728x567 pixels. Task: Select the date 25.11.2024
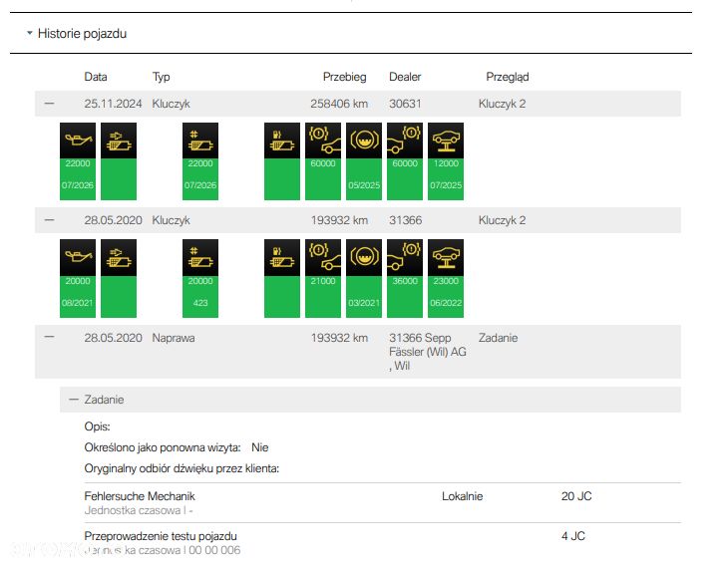113,104
